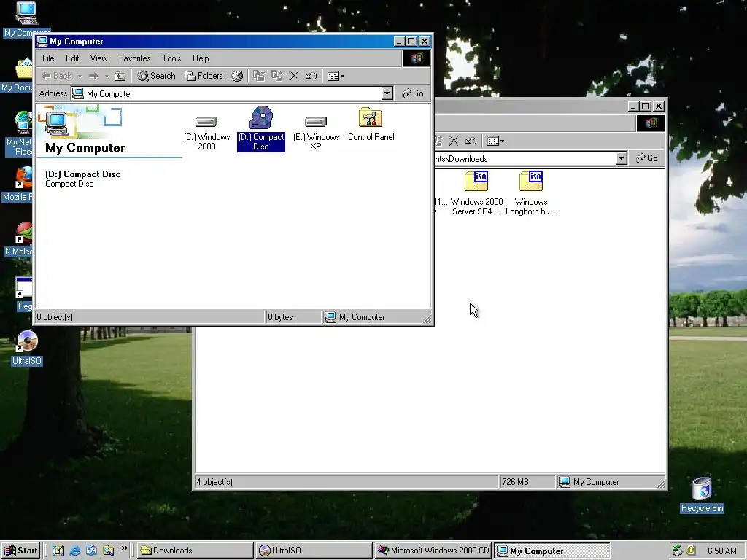Select the My Documents desktop icon
Image resolution: width=747 pixels, height=560 pixels.
[x=18, y=75]
